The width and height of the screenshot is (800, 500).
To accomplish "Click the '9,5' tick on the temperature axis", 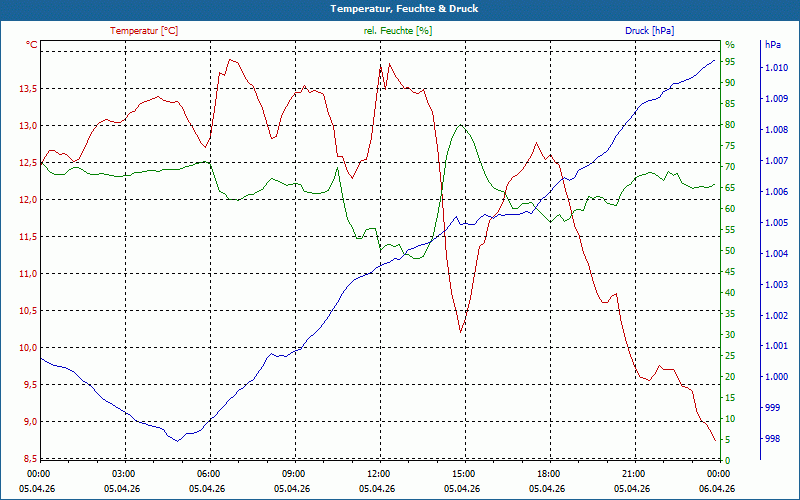I will (x=30, y=385).
